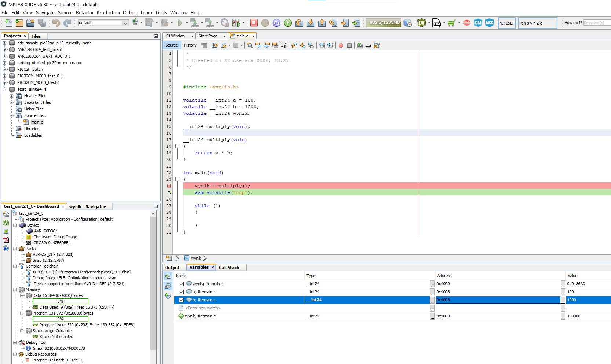Toggle checkbox for a; file:main.c watch
Viewport: 611px width, 364px height.
pos(181,292)
